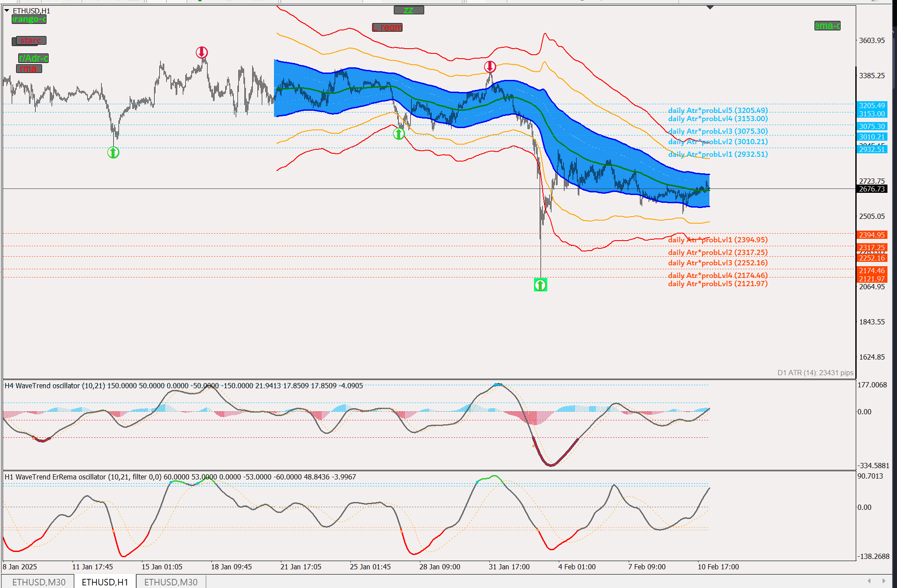Image resolution: width=897 pixels, height=588 pixels.
Task: Toggle the red rma button
Action: click(x=29, y=69)
